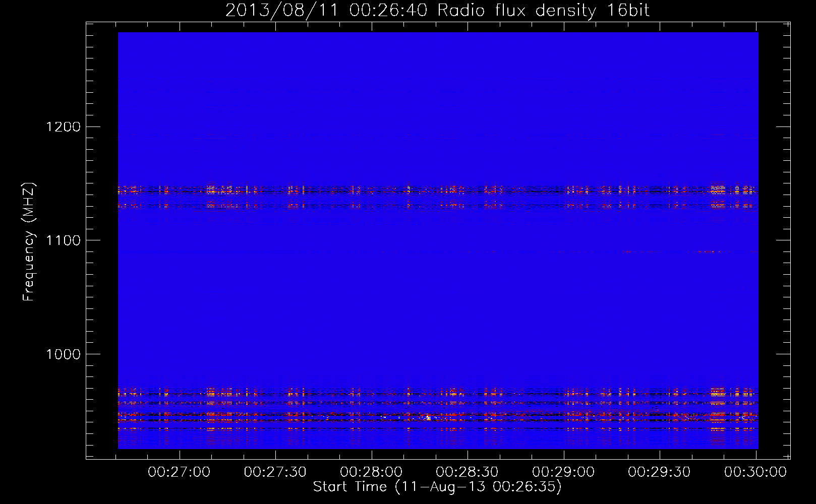Click the 00:28:00 time tick label

click(x=371, y=472)
